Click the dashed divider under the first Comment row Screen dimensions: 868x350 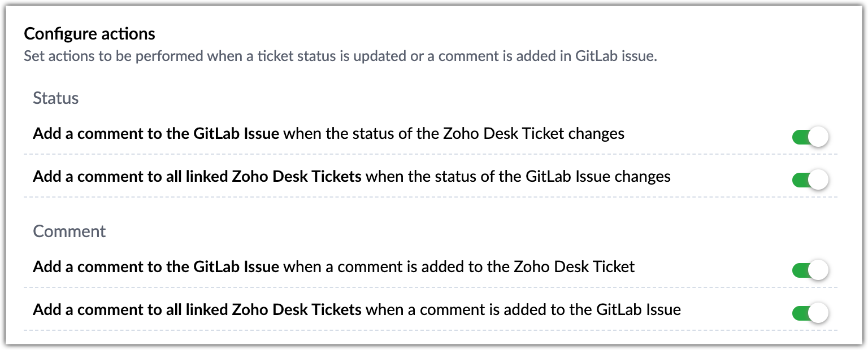click(x=429, y=287)
